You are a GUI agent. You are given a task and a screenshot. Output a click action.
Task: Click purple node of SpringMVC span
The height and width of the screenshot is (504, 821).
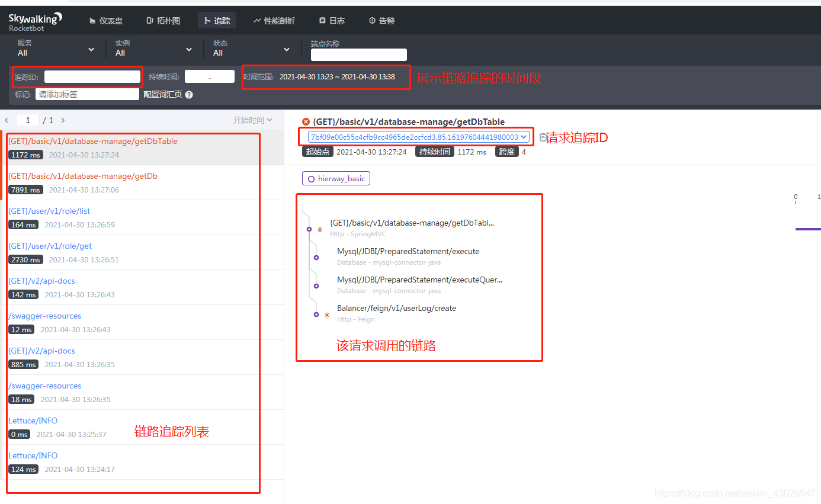pos(309,229)
